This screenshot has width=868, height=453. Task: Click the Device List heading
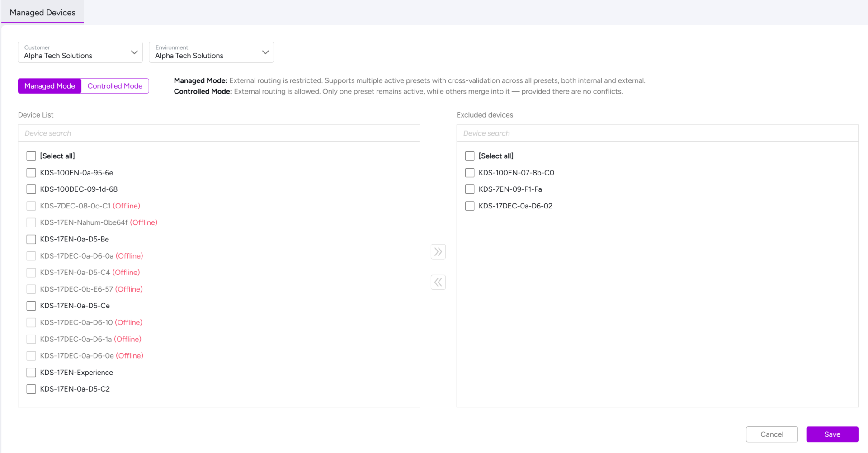pos(36,115)
